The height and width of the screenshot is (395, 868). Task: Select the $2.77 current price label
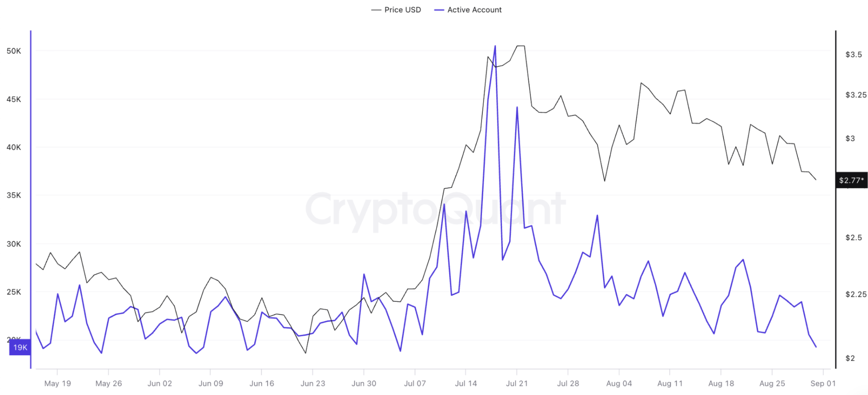(851, 180)
